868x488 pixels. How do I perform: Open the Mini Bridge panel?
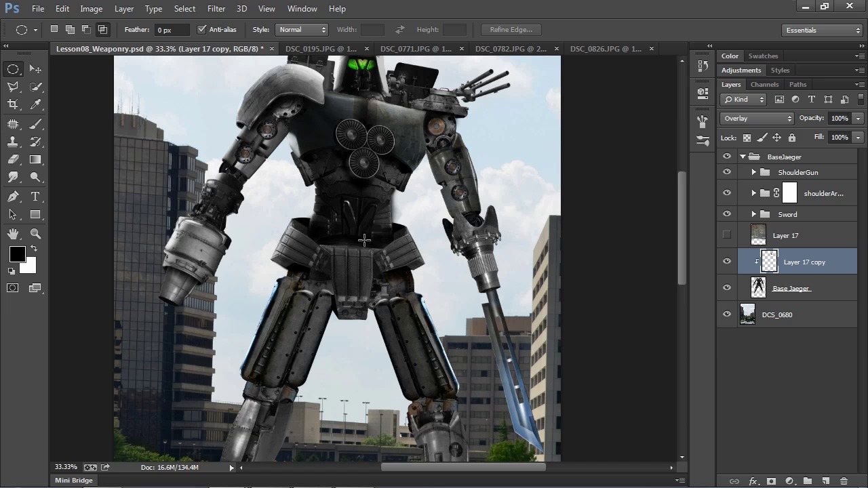tap(73, 481)
